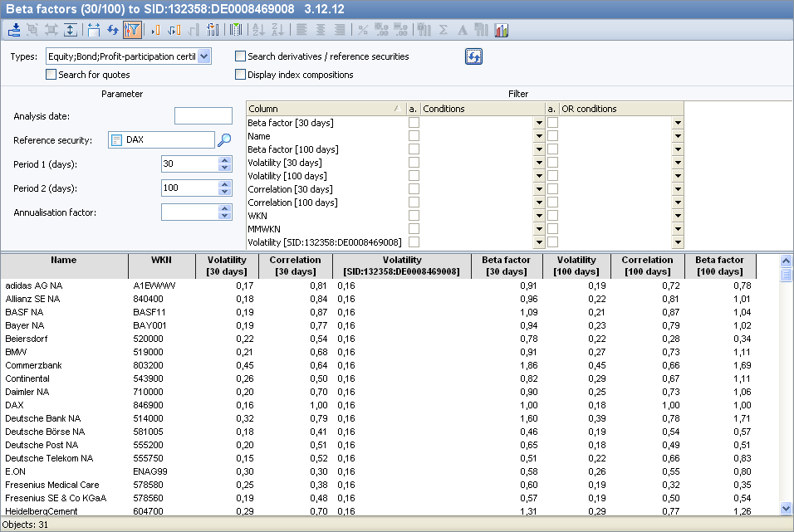The image size is (794, 532).
Task: Toggle the highlighted filter panel icon
Action: [131, 30]
